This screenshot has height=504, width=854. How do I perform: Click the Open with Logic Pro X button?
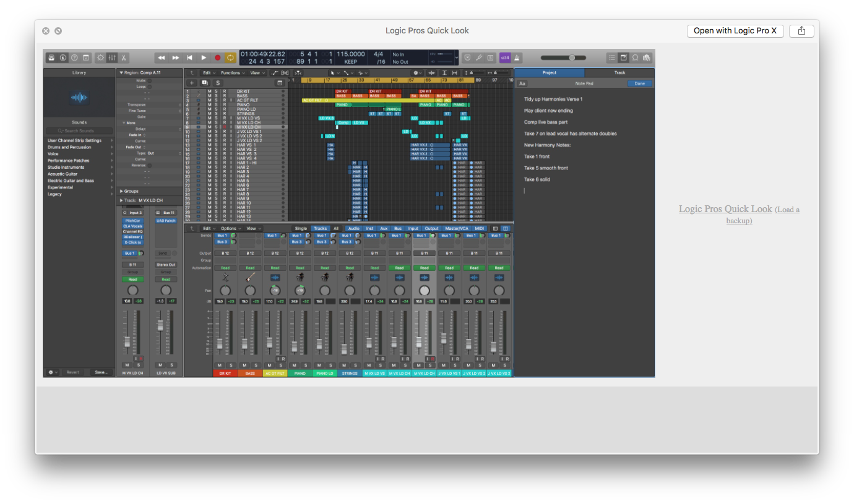(x=735, y=30)
